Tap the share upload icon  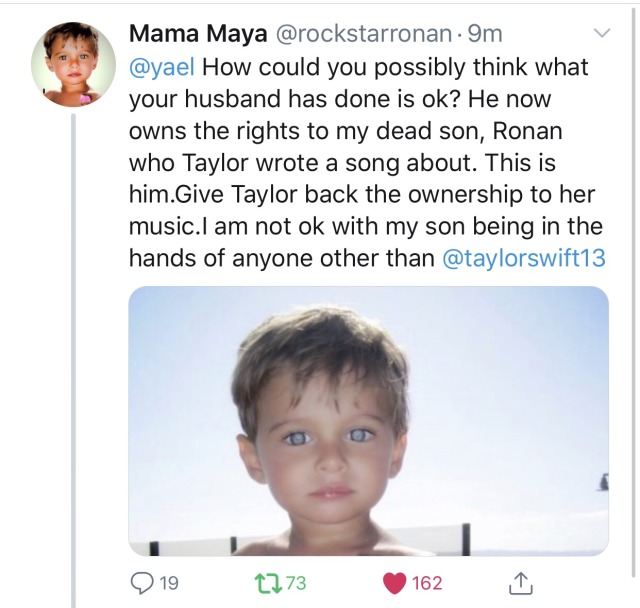(522, 581)
